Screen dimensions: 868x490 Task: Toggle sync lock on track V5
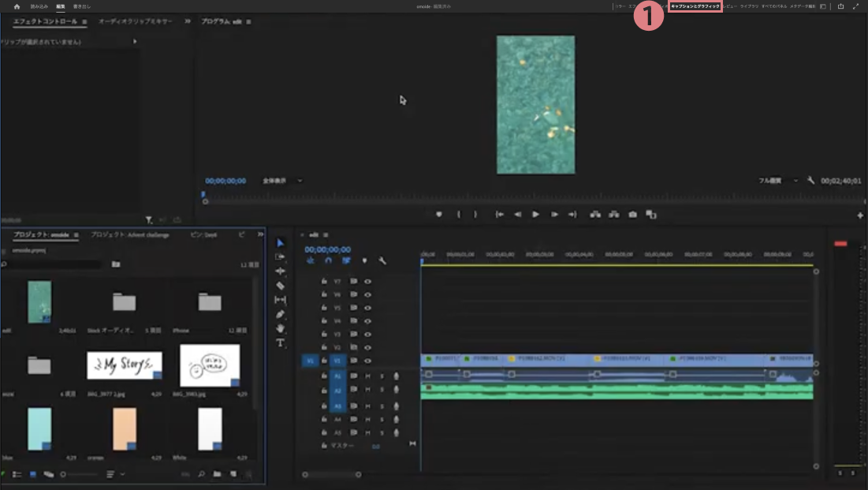(353, 308)
